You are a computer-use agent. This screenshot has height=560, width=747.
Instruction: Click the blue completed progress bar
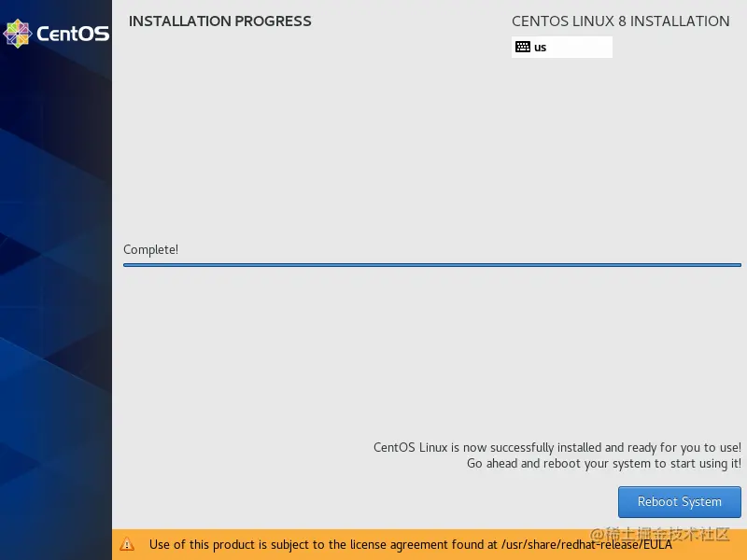pyautogui.click(x=431, y=264)
